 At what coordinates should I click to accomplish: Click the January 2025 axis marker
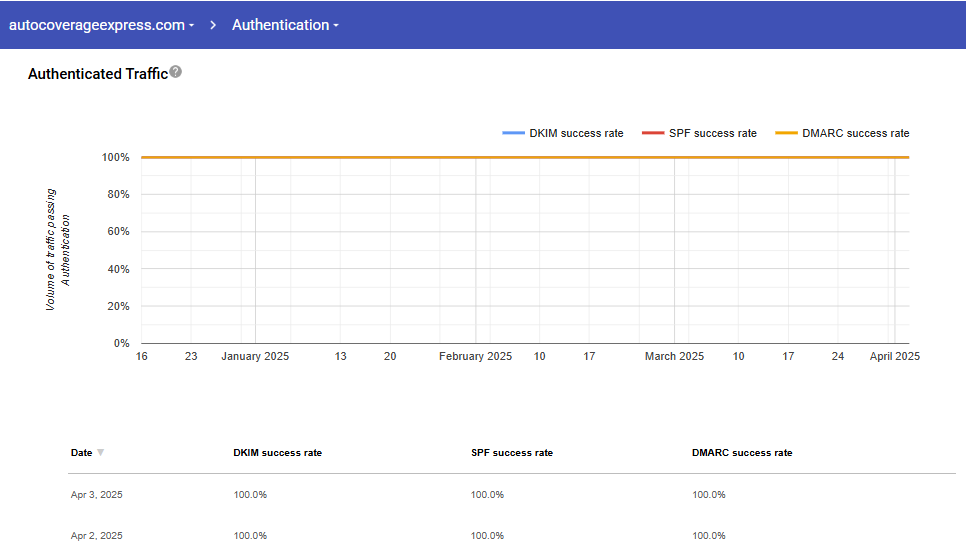pyautogui.click(x=255, y=356)
